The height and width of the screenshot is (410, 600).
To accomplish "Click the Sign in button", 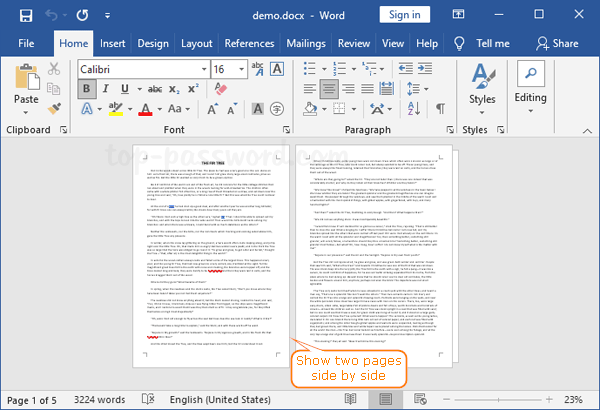I will 405,15.
